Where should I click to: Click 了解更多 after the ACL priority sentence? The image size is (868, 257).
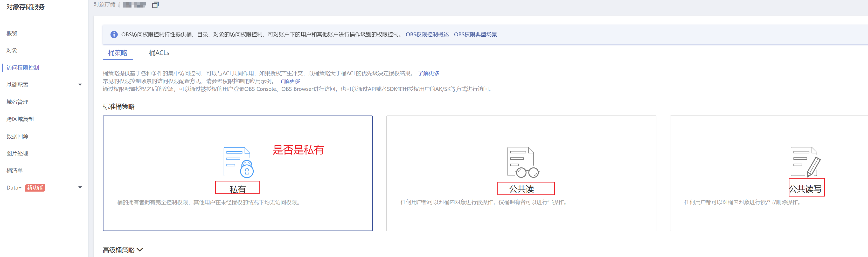pos(428,73)
